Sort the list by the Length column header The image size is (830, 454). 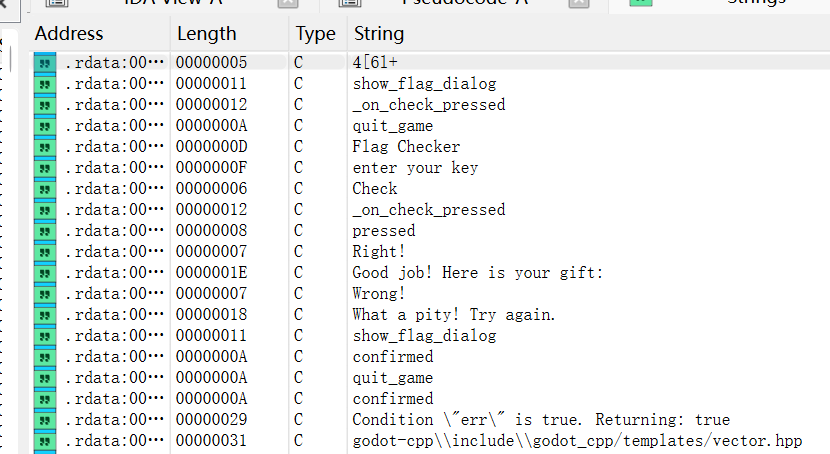206,33
